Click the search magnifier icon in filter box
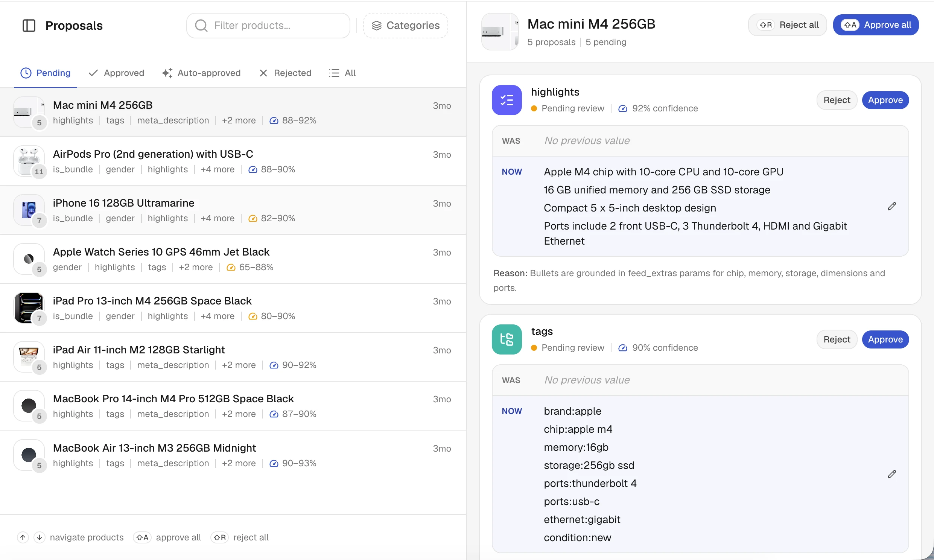The image size is (934, 560). click(x=201, y=26)
